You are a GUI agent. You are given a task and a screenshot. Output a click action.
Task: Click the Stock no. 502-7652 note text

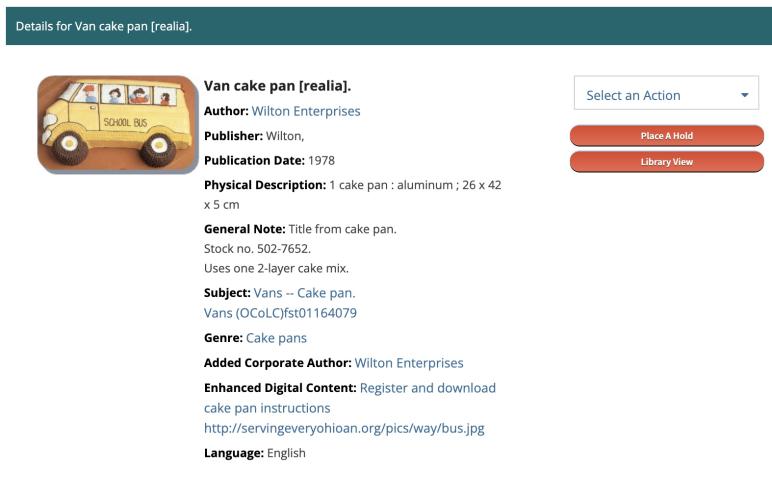pos(257,249)
